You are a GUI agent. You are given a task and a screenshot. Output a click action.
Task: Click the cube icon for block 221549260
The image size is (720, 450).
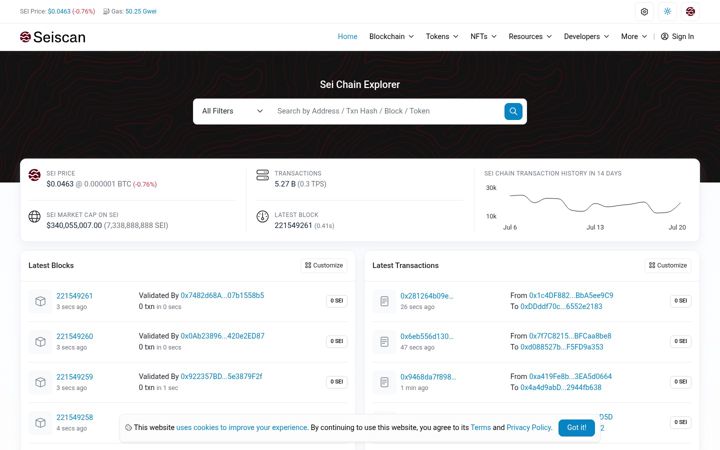pos(40,342)
